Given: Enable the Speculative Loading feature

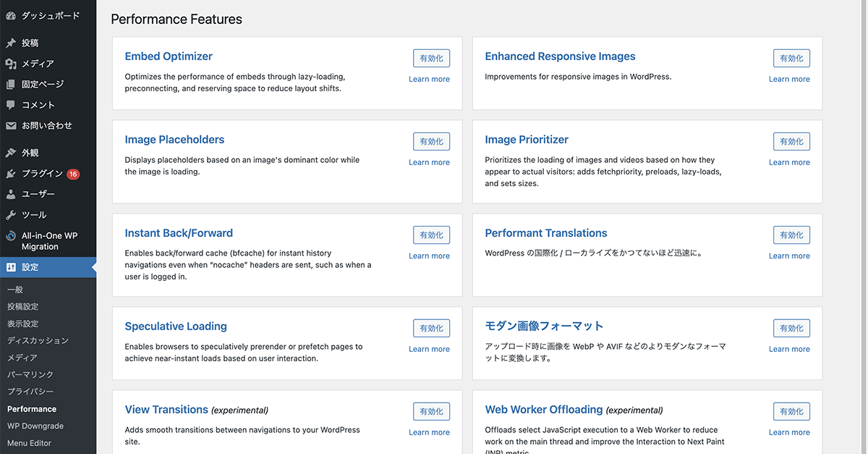Looking at the screenshot, I should coord(431,329).
